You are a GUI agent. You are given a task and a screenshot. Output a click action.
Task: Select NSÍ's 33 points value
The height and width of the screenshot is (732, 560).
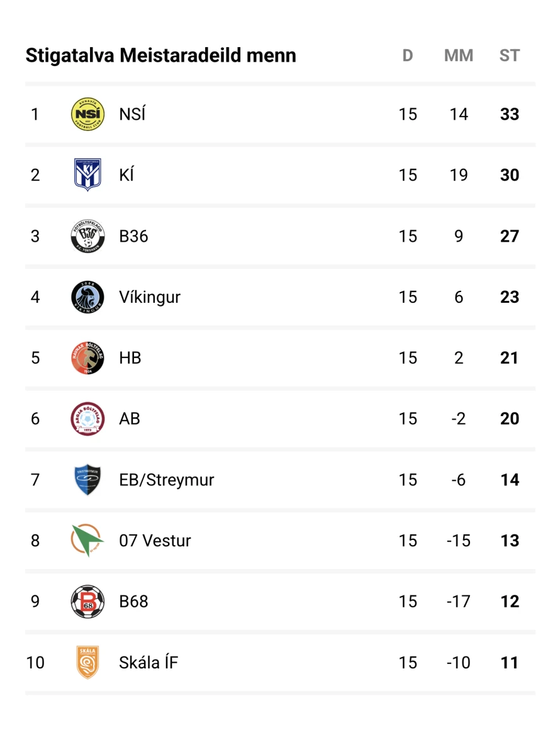tap(510, 114)
